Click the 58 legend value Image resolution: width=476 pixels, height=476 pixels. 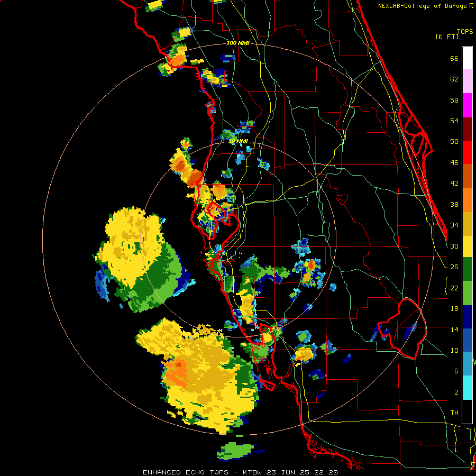(454, 100)
